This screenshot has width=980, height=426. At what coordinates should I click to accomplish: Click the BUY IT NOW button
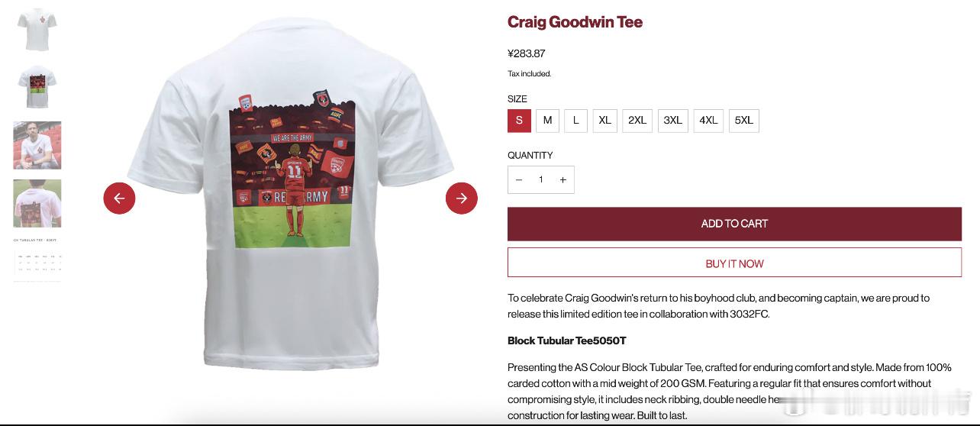tap(734, 263)
